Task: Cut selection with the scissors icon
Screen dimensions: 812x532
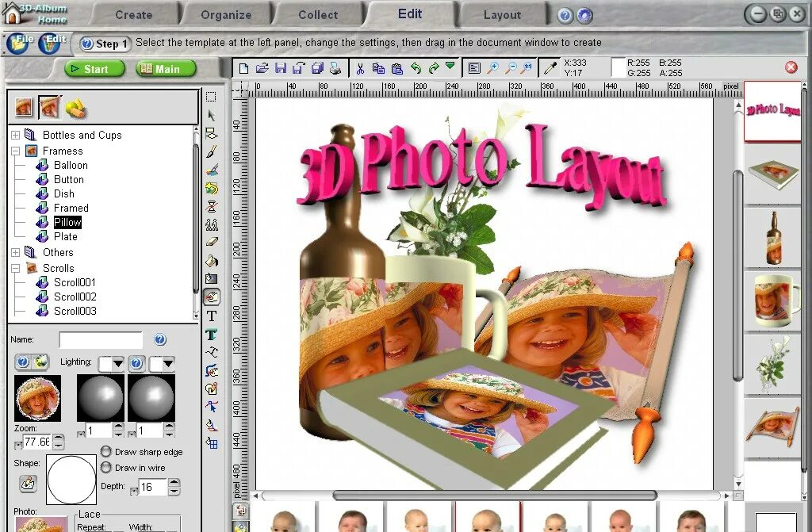Action: point(361,68)
